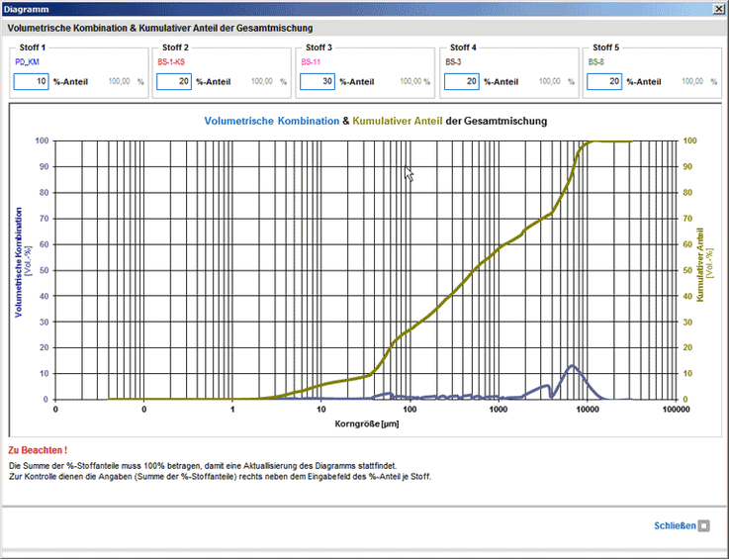Click the Volumetrische Kombination left axis title

click(x=19, y=261)
